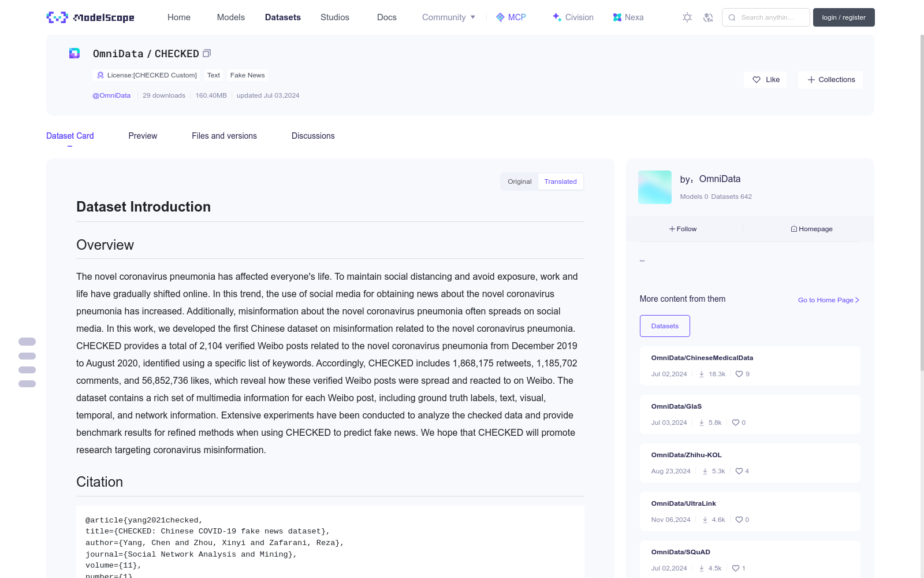The height and width of the screenshot is (578, 924).
Task: Switch card view to Translated
Action: (x=560, y=181)
